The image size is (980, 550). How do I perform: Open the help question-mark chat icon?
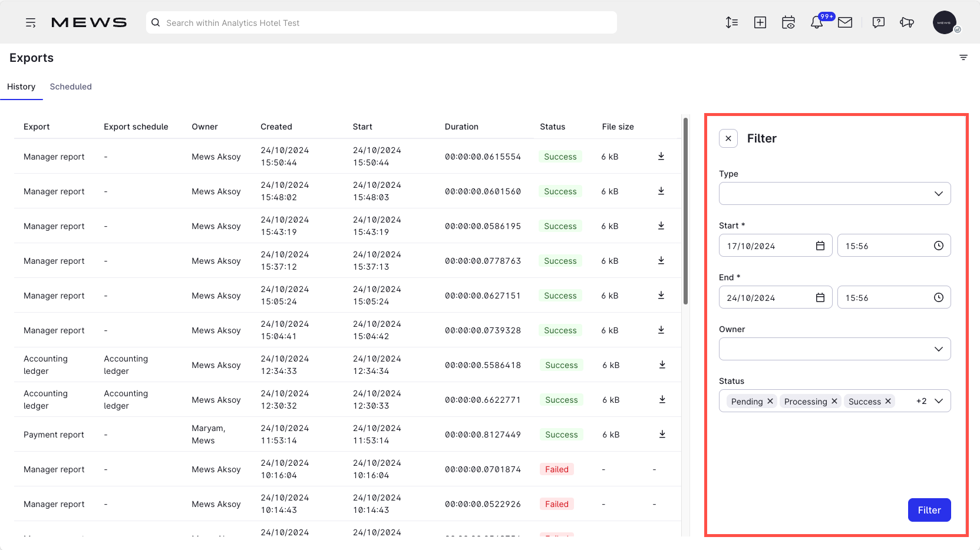click(879, 22)
